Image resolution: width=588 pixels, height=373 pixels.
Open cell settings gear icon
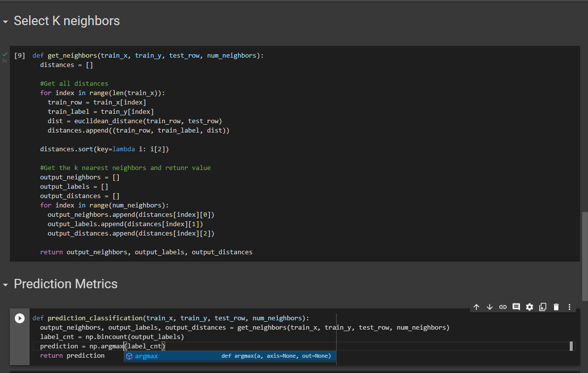529,307
